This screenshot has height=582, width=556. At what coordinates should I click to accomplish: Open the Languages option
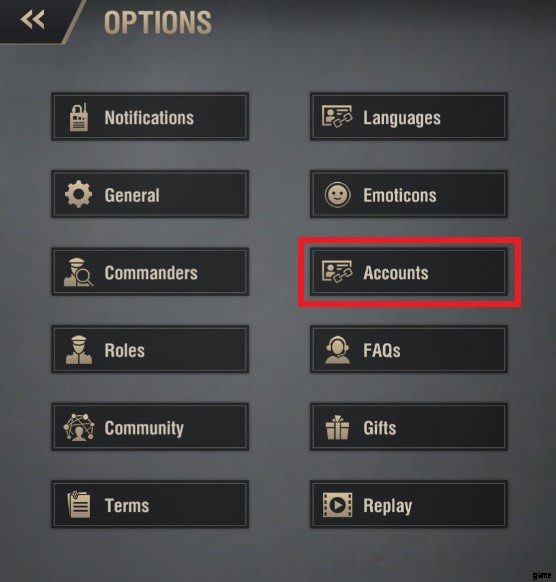[x=409, y=117]
